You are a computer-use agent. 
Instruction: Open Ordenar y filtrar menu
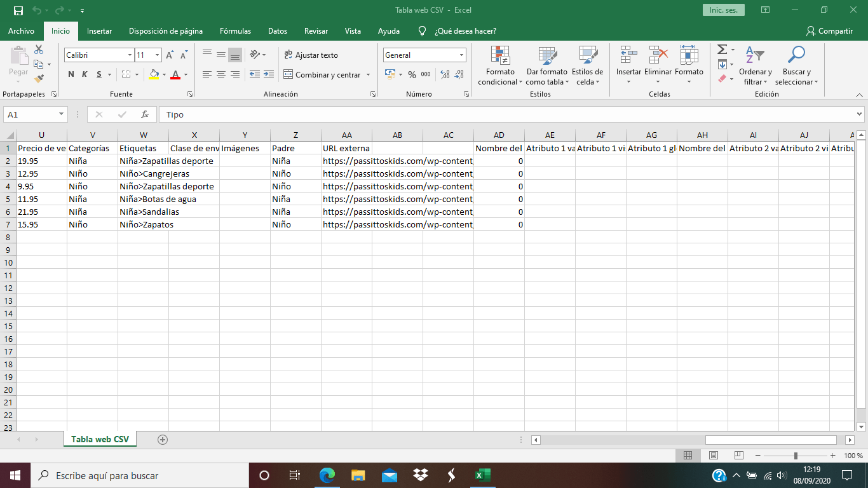(755, 65)
